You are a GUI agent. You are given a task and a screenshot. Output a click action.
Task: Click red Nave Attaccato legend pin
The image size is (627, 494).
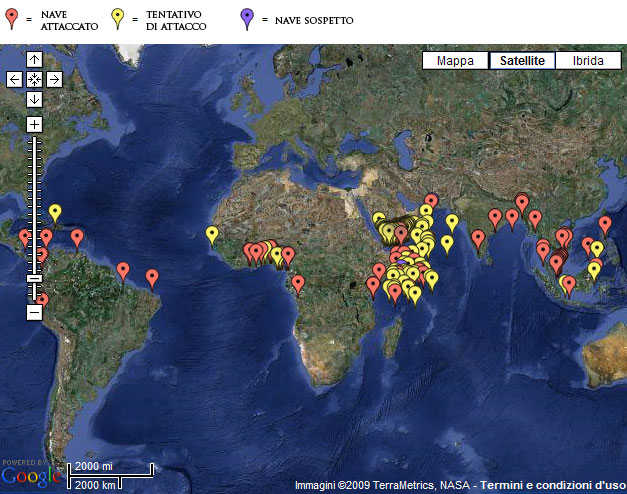point(12,18)
